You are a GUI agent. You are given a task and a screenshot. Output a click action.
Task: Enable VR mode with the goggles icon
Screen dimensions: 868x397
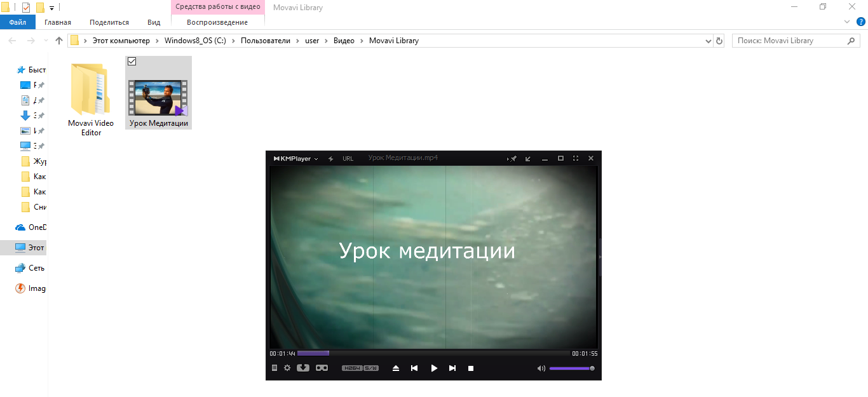click(322, 368)
